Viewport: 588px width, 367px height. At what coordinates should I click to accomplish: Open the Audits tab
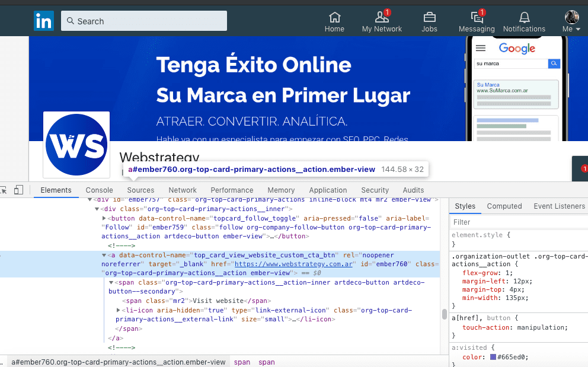click(413, 190)
